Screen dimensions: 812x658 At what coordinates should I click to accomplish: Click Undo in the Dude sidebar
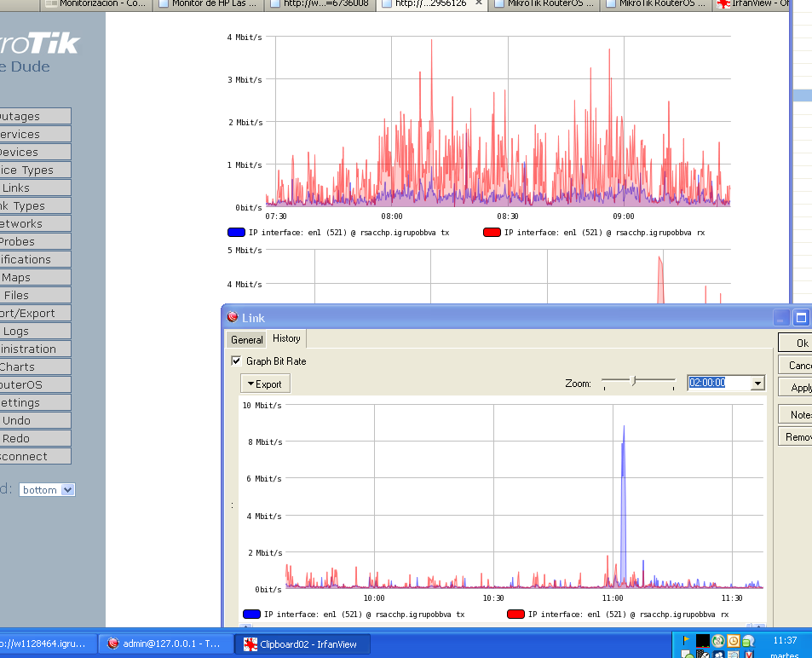coord(35,420)
